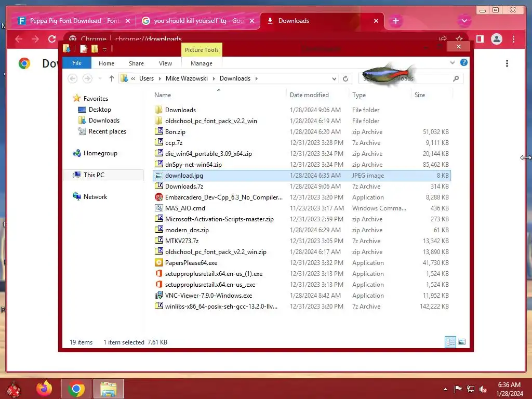The height and width of the screenshot is (399, 532).
Task: Click the New folder icon in Quick Access Toolbar
Action: click(95, 49)
